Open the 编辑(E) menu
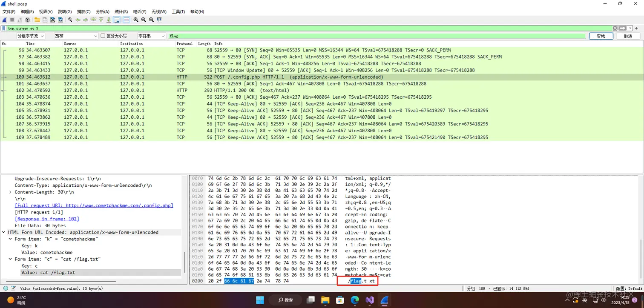The width and height of the screenshot is (644, 308). coord(27,11)
